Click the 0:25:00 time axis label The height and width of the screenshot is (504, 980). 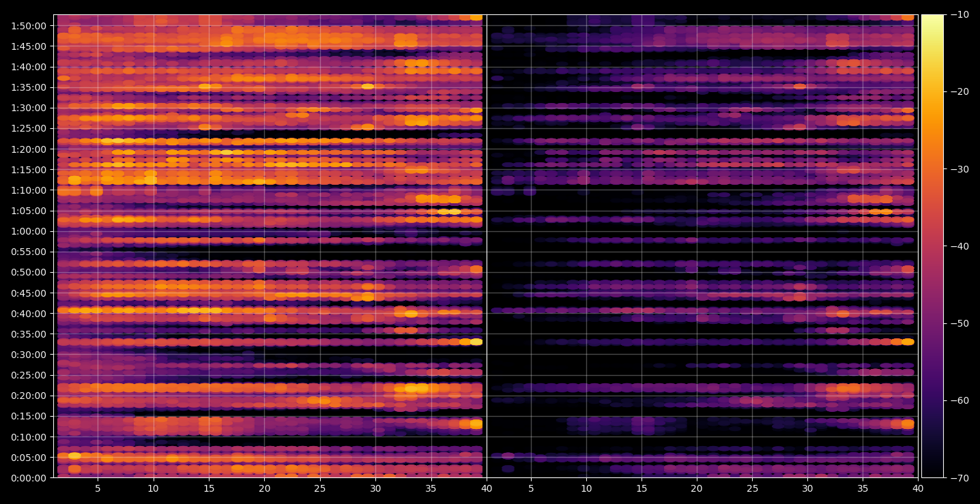coord(29,375)
